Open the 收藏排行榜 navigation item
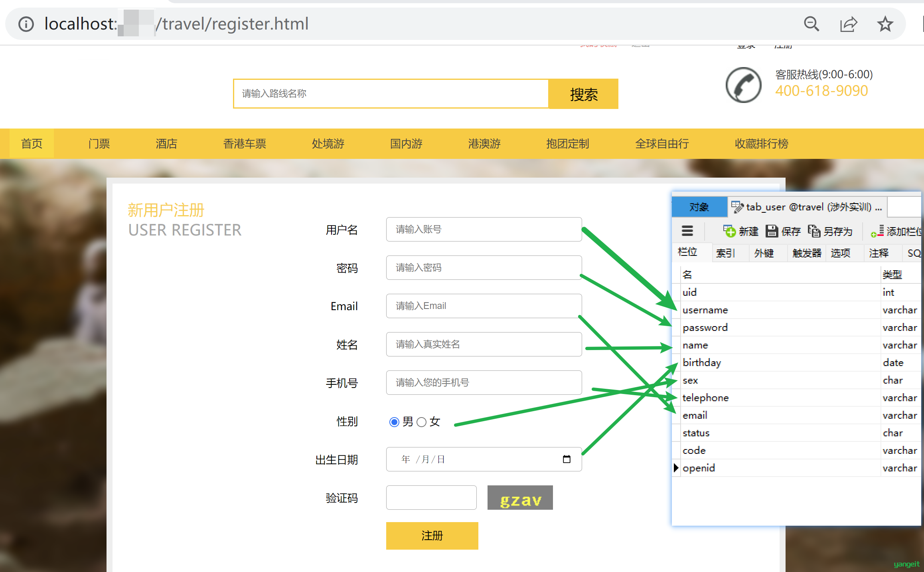 [762, 144]
